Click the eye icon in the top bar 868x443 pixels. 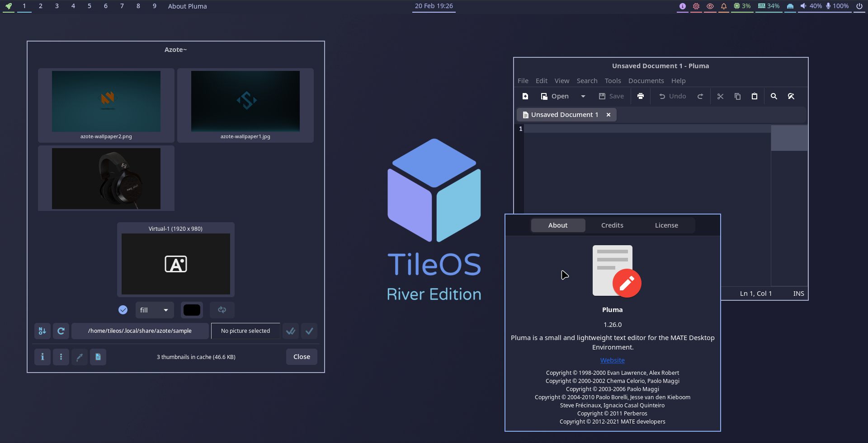pyautogui.click(x=710, y=6)
